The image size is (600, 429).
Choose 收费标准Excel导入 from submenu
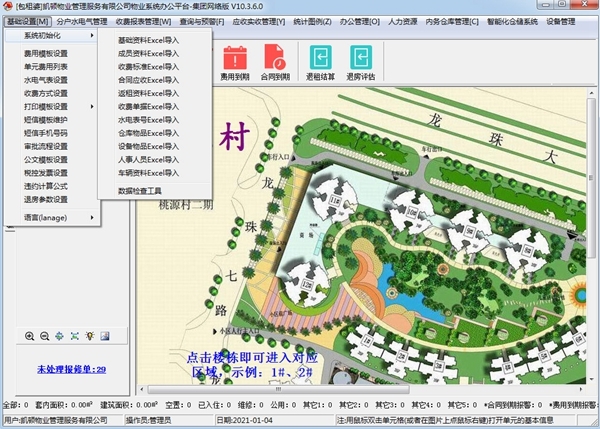[148, 67]
